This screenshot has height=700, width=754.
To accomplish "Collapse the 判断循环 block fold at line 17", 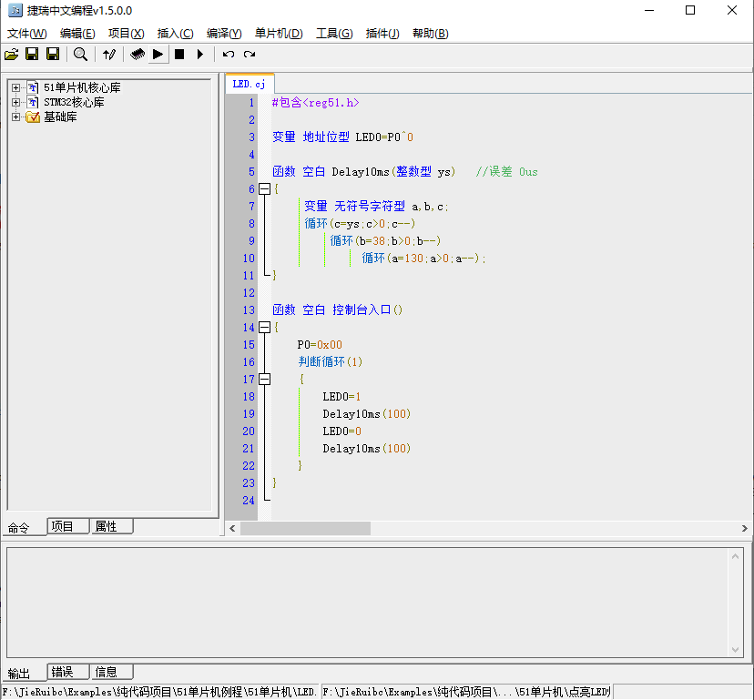I will click(x=264, y=380).
